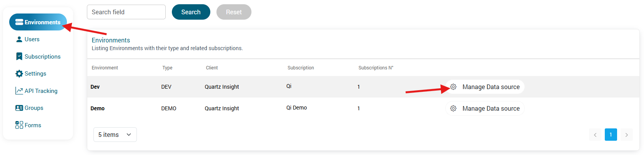Screen dimensions: 644x155
Task: Open the Users menu item
Action: 32,39
